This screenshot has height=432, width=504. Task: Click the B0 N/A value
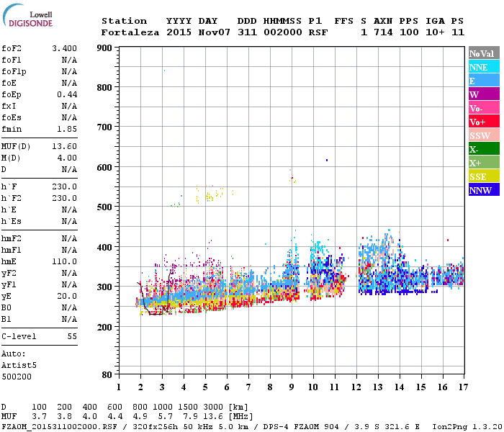[x=69, y=308]
